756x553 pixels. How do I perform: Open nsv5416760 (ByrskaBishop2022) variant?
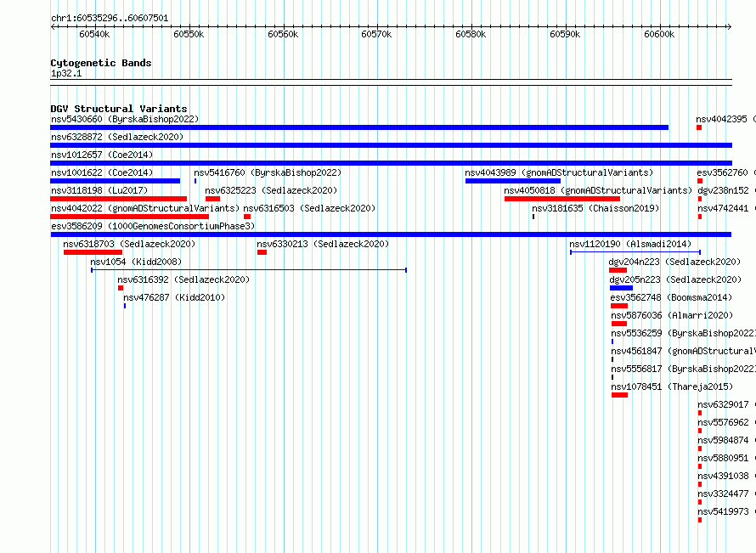point(268,172)
